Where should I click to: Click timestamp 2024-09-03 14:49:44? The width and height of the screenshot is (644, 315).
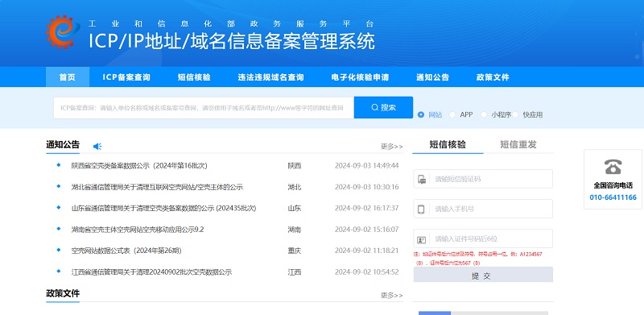(x=367, y=166)
